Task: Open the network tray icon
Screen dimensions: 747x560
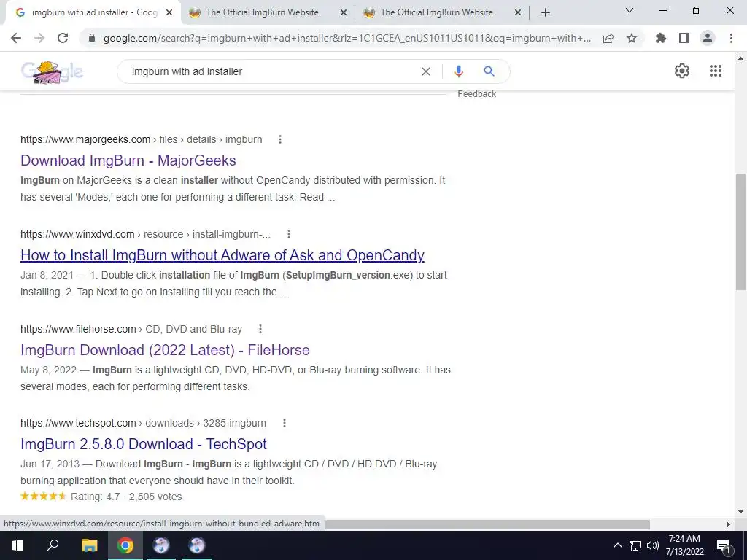Action: click(635, 545)
